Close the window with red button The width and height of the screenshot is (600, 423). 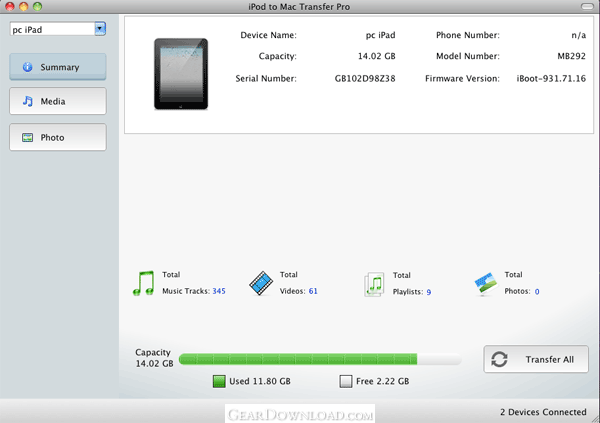(x=10, y=7)
